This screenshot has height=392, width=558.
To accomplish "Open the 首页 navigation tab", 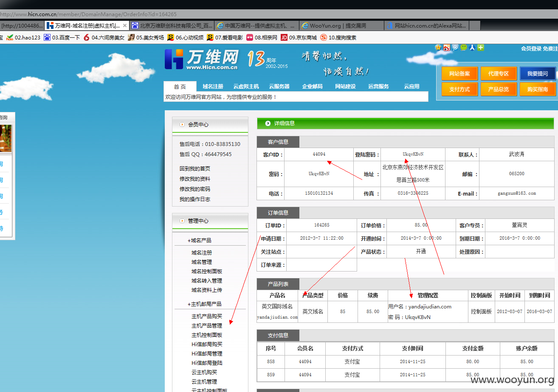I will click(180, 86).
